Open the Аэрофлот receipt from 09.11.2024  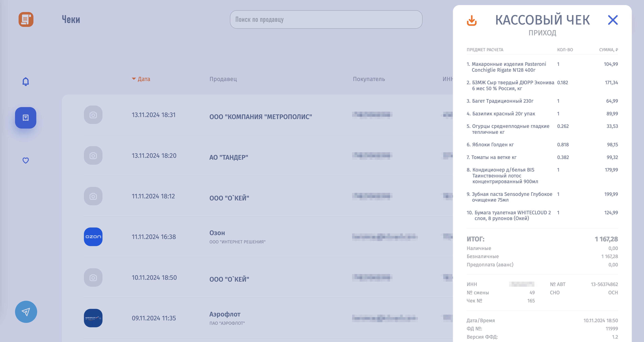225,314
